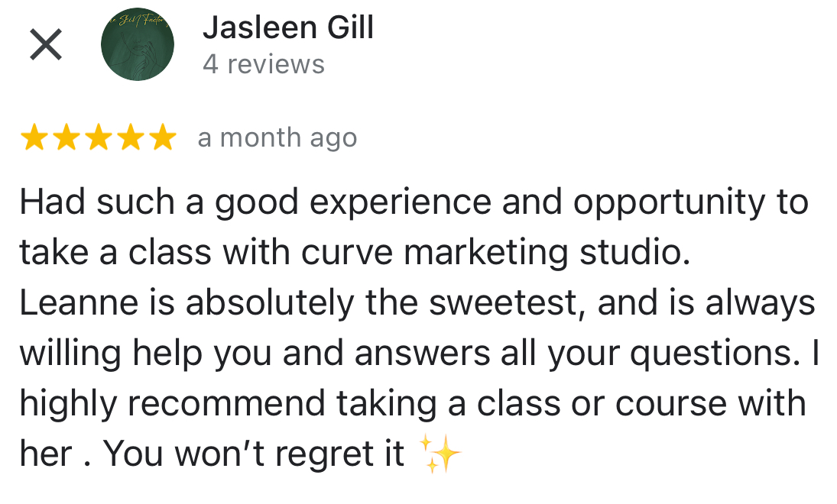This screenshot has width=837, height=504.
Task: Select the fourth yellow rating star
Action: coord(130,137)
